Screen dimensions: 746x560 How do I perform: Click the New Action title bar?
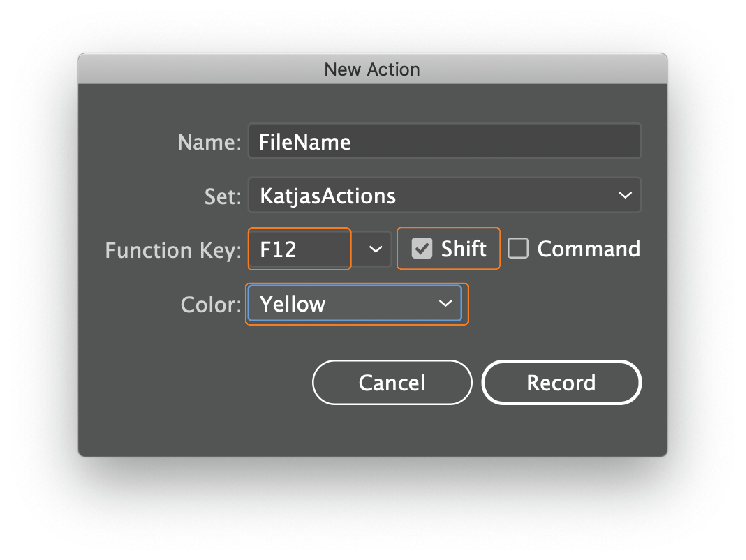[372, 69]
